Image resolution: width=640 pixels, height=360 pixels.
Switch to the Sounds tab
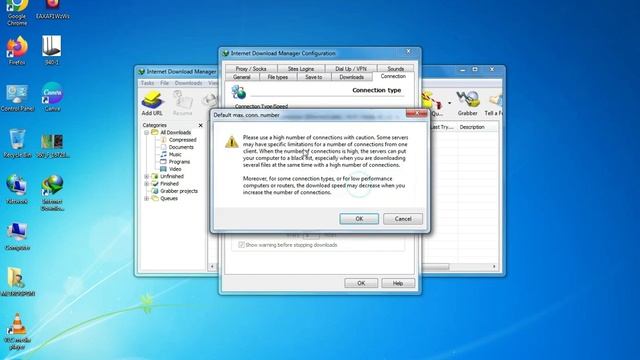tap(395, 69)
